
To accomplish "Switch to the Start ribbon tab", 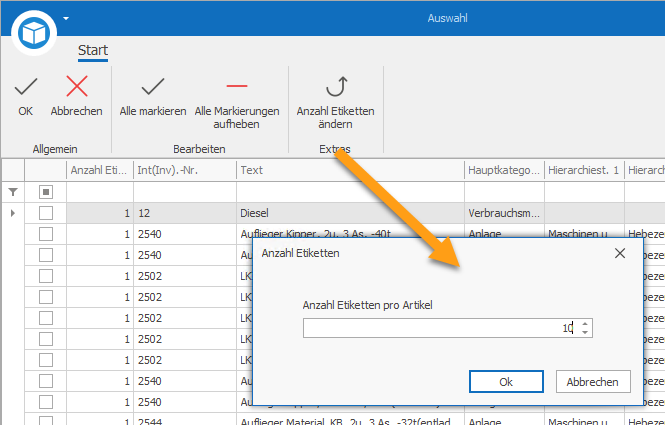I will click(x=93, y=51).
